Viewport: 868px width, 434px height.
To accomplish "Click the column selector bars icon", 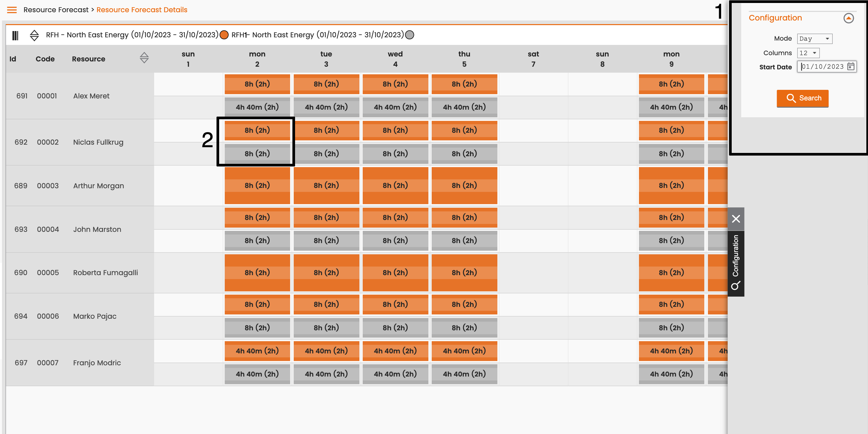I will [15, 35].
